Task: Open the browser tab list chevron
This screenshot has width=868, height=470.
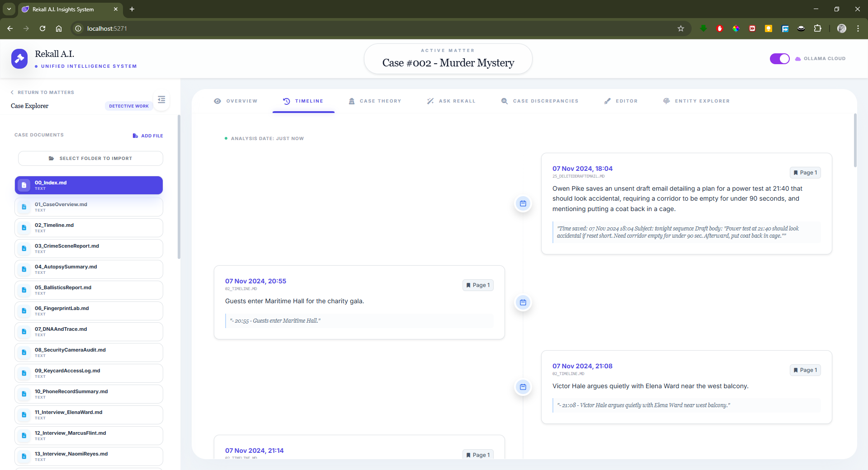Action: (x=9, y=9)
